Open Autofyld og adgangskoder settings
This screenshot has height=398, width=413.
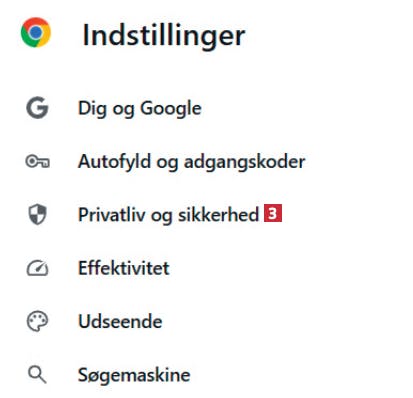pyautogui.click(x=192, y=162)
